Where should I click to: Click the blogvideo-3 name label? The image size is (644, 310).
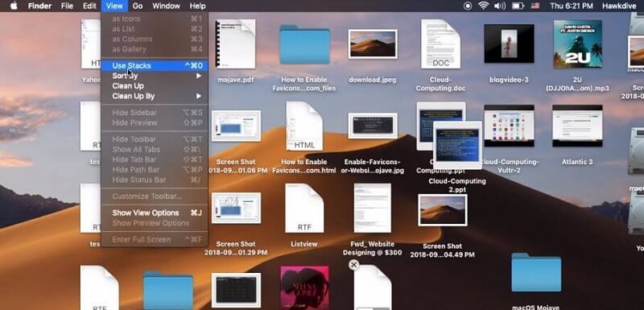(509, 80)
